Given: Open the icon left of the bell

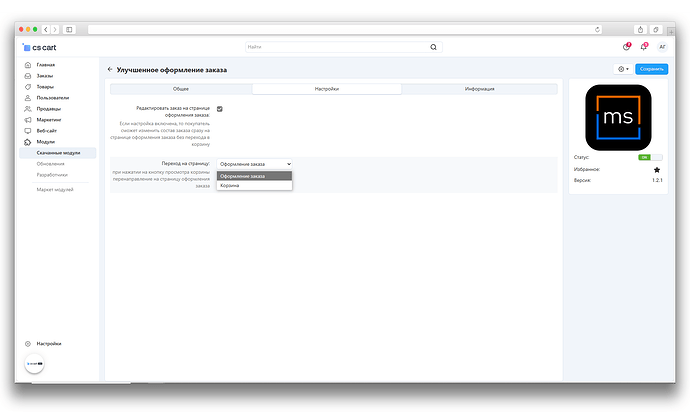Looking at the screenshot, I should tap(626, 47).
